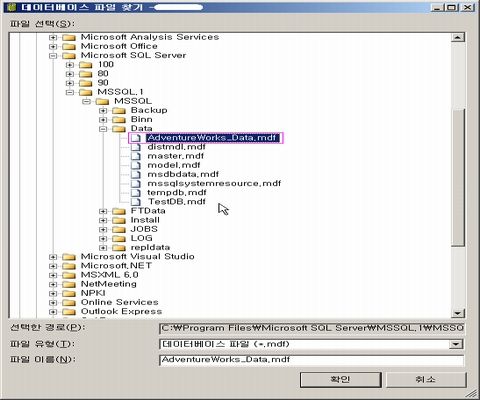Viewport: 480px width, 400px height.
Task: Select the TestDB.mdf file name
Action: coord(177,202)
